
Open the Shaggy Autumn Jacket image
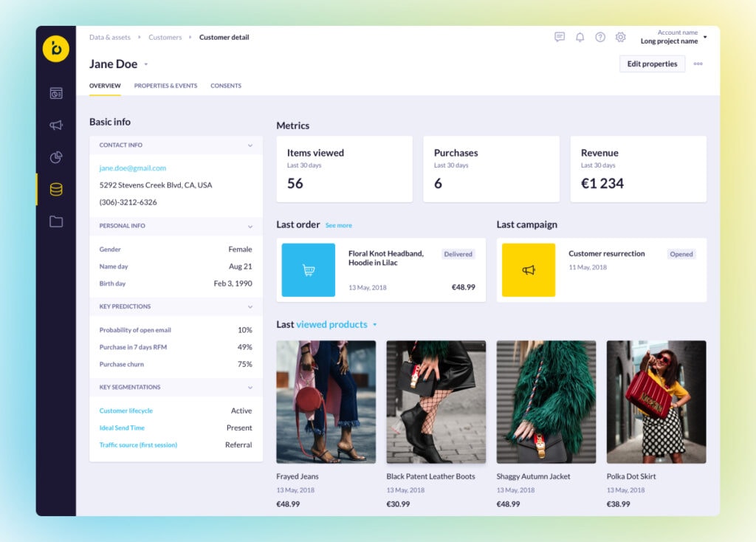pyautogui.click(x=546, y=402)
